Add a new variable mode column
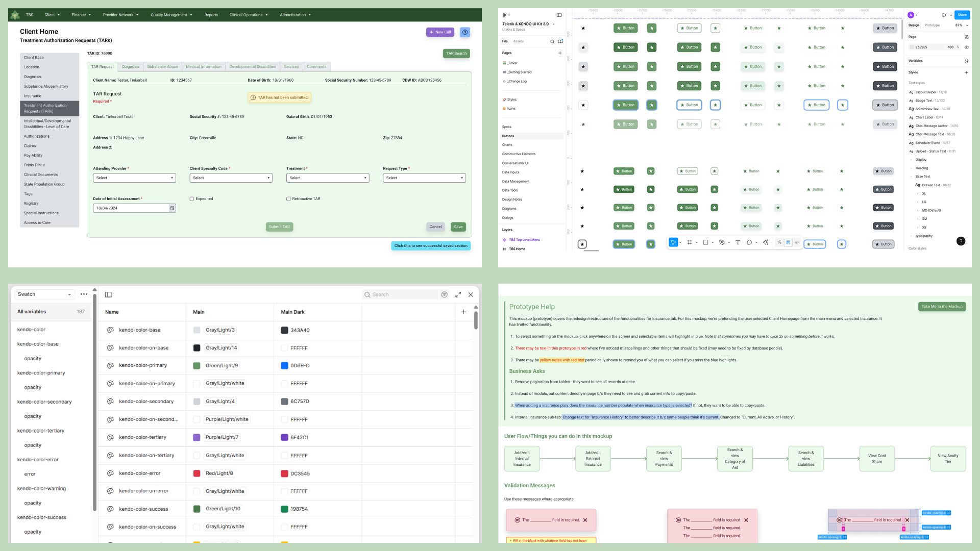Image resolution: width=980 pixels, height=551 pixels. [x=463, y=312]
